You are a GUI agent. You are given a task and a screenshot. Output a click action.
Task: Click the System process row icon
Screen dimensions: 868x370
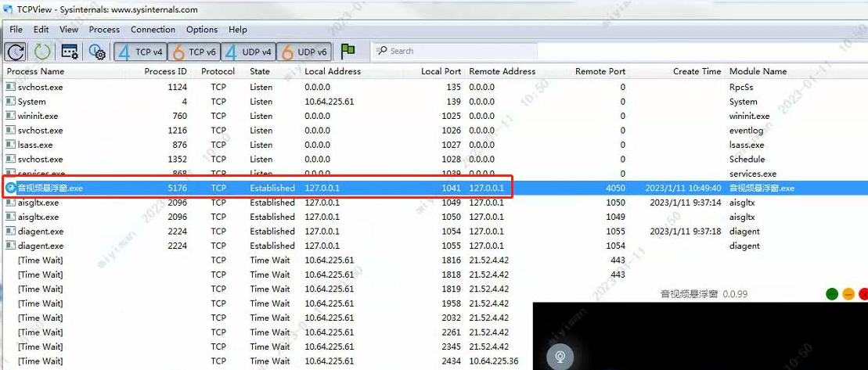tap(10, 101)
